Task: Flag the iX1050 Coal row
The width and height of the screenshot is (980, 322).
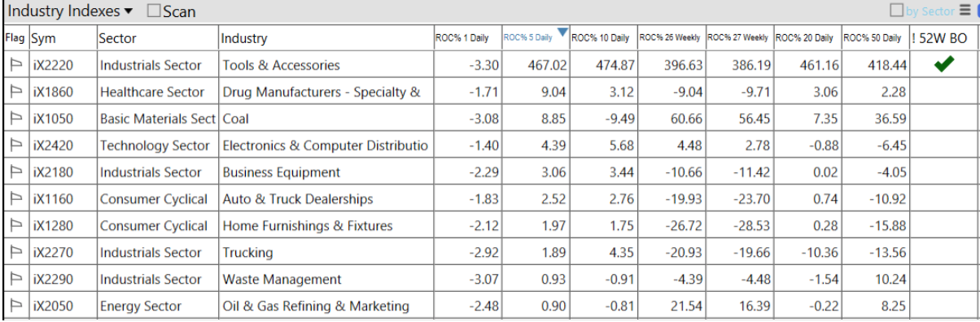Action: click(x=15, y=119)
